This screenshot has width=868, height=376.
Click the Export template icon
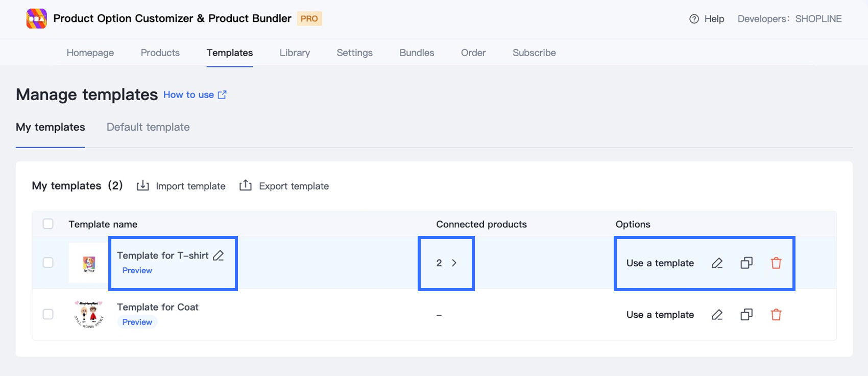point(246,185)
